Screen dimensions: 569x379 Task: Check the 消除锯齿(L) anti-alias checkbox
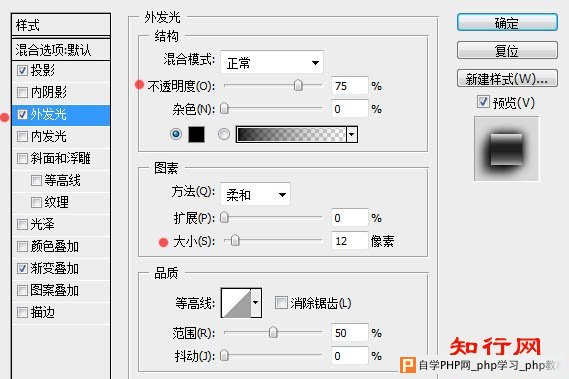(x=281, y=302)
